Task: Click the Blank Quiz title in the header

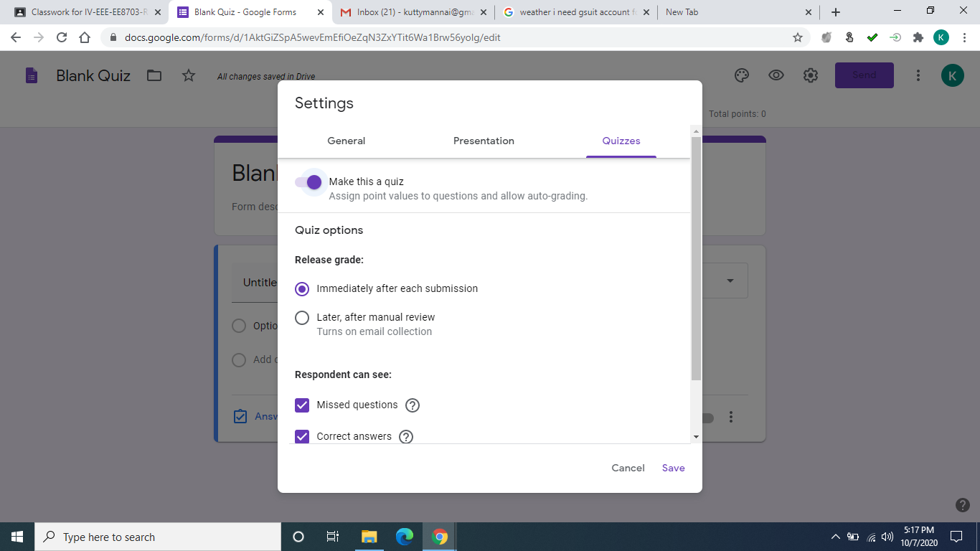Action: 93,75
